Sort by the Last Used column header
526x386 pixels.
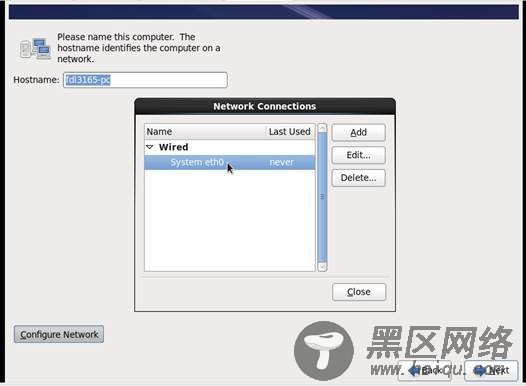(x=290, y=131)
